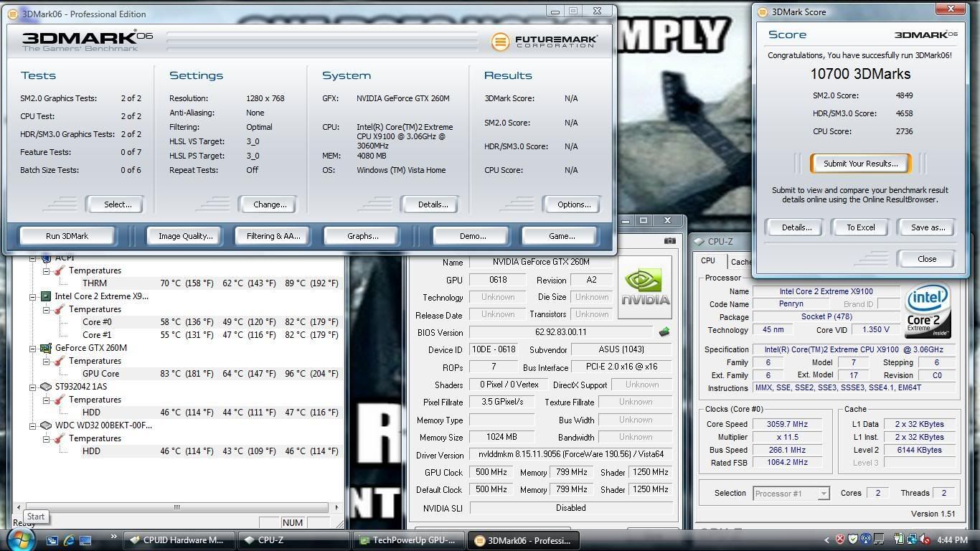Click the CPU-Z title bar icon
The height and width of the screenshot is (551, 980).
click(699, 242)
